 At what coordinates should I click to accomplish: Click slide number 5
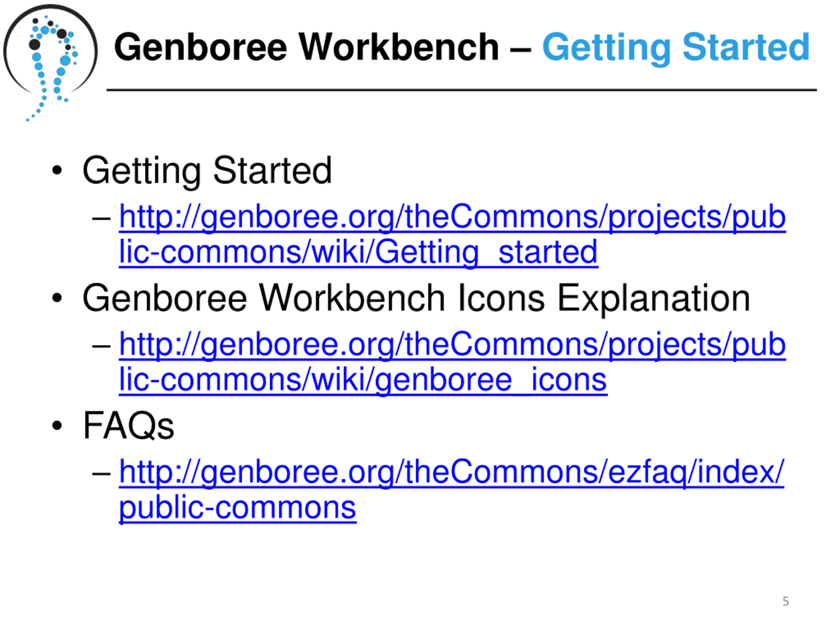click(x=786, y=601)
